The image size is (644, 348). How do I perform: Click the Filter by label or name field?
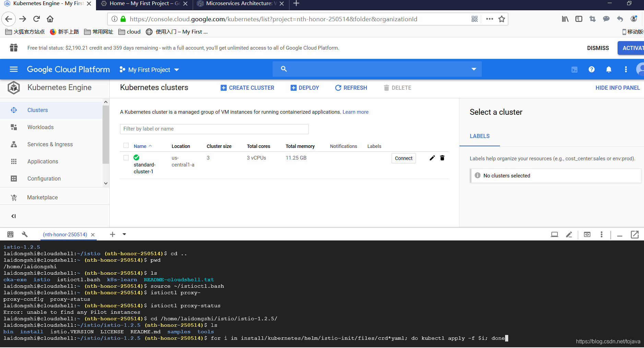pyautogui.click(x=214, y=129)
